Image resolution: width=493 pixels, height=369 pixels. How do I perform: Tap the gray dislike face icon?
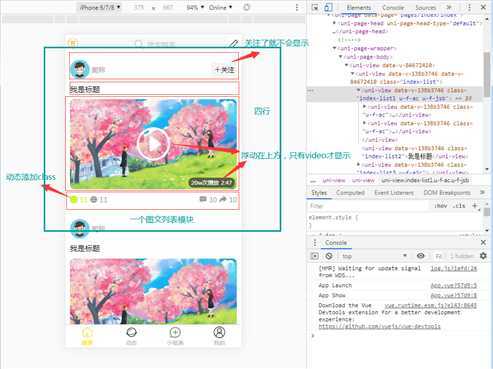(94, 199)
